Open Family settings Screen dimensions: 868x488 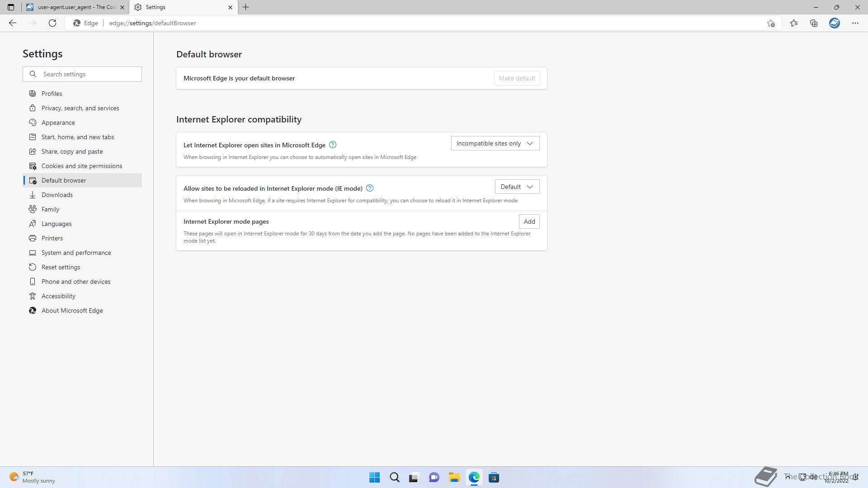pos(82,209)
